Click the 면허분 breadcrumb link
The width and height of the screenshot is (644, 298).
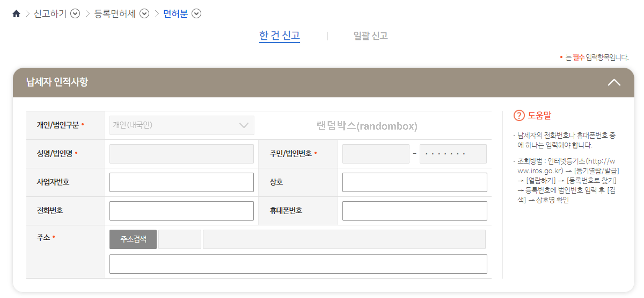175,13
